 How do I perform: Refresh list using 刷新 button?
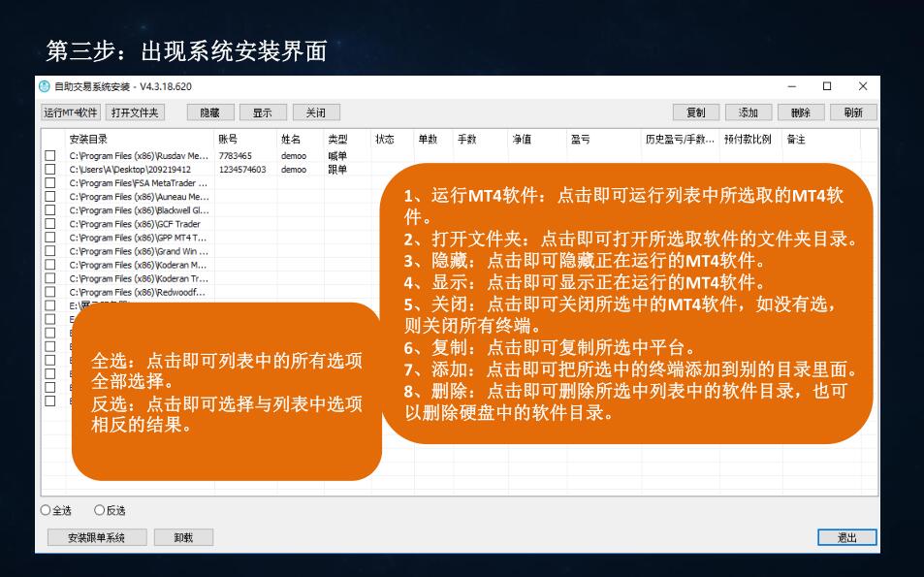click(x=852, y=112)
